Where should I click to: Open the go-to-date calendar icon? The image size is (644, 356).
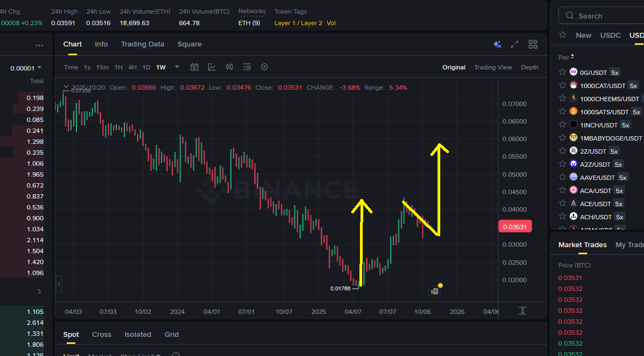point(194,67)
